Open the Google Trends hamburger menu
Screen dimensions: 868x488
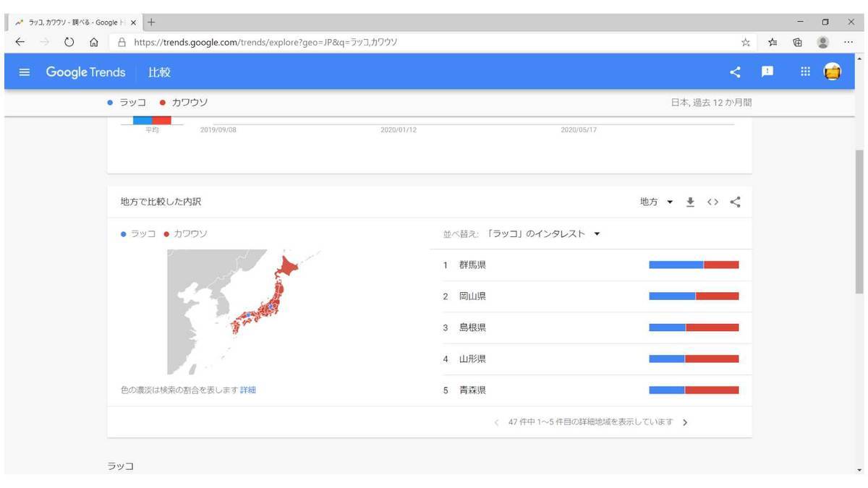(x=25, y=72)
